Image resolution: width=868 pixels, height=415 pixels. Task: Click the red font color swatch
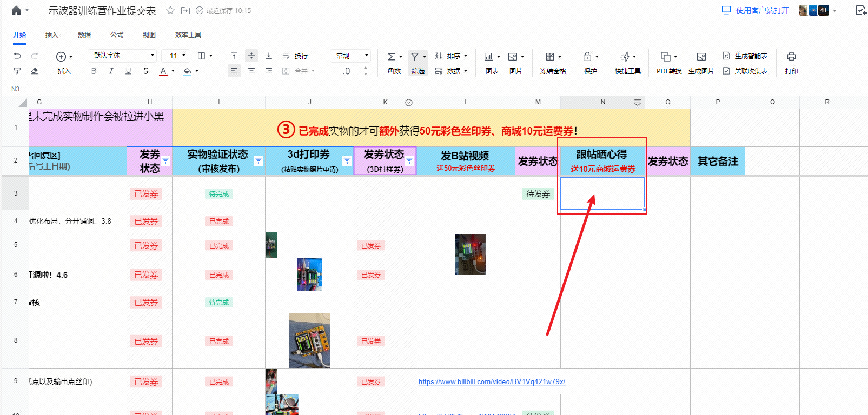pos(163,71)
